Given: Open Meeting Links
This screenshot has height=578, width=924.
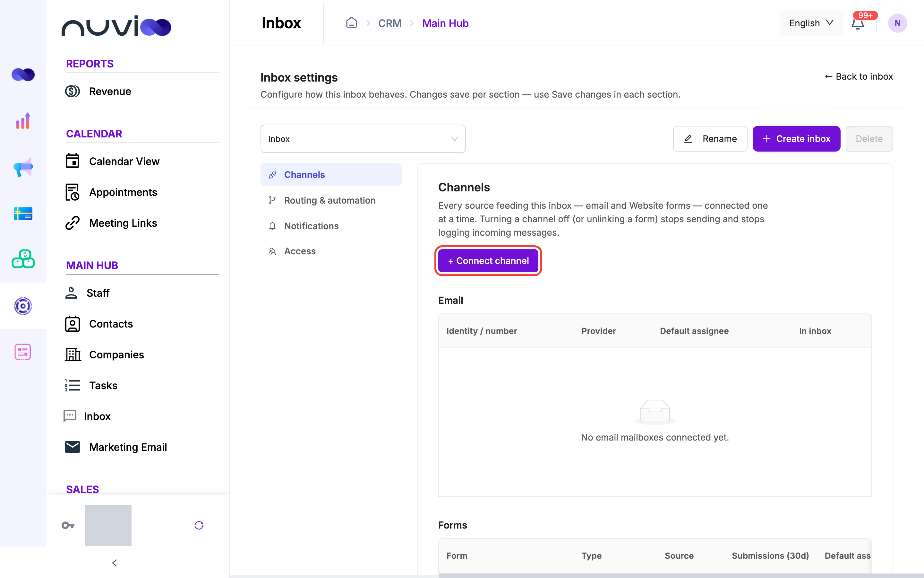Looking at the screenshot, I should pos(111,223).
